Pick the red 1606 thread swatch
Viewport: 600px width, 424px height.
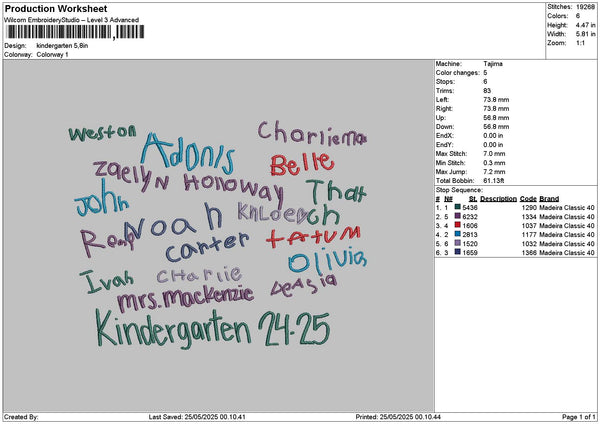(x=457, y=225)
